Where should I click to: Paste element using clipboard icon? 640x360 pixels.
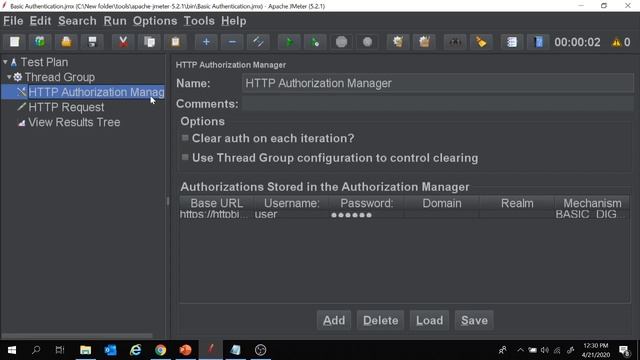click(x=176, y=42)
